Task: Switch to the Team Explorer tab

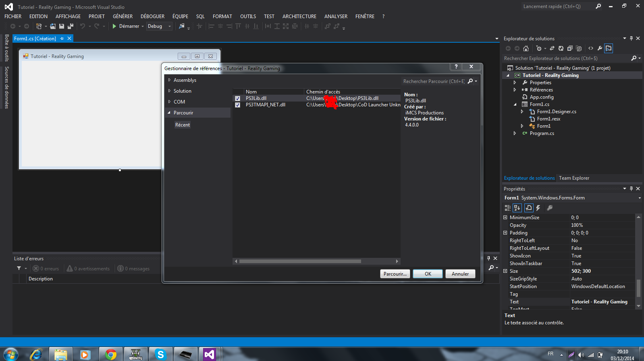Action: (574, 178)
